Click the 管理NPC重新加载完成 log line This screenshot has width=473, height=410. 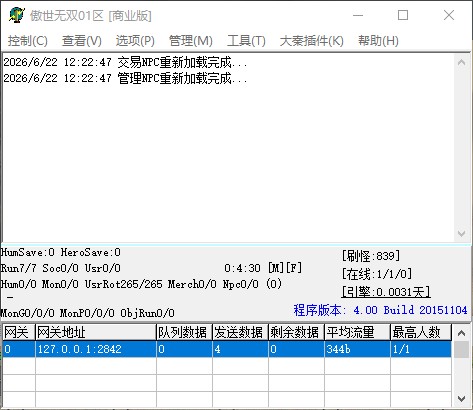[x=125, y=79]
